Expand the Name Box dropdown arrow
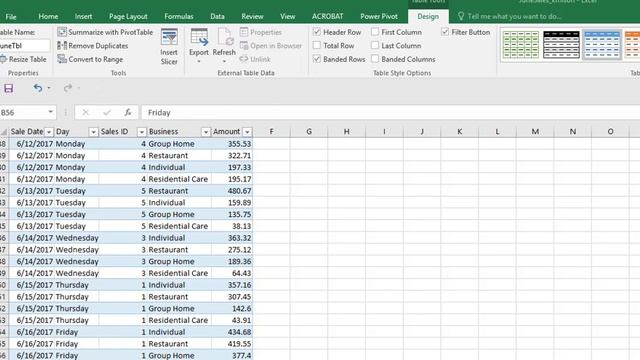This screenshot has width=640, height=360. (x=51, y=112)
